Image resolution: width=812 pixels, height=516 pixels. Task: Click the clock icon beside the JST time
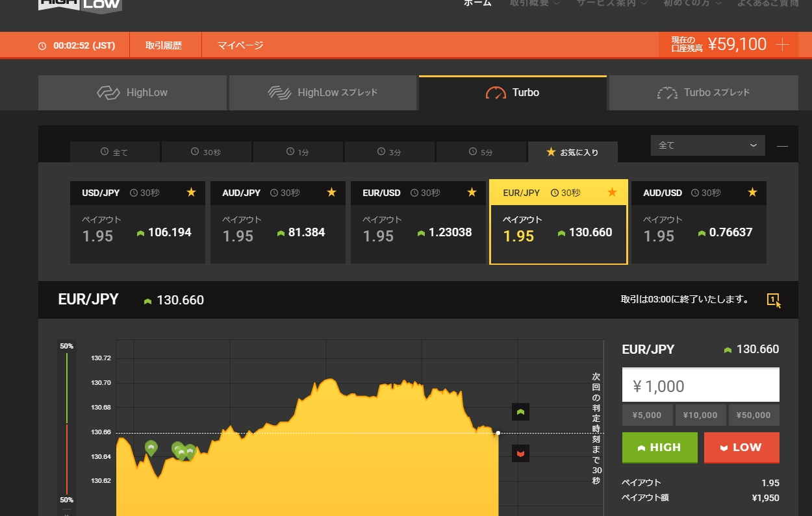click(x=43, y=46)
